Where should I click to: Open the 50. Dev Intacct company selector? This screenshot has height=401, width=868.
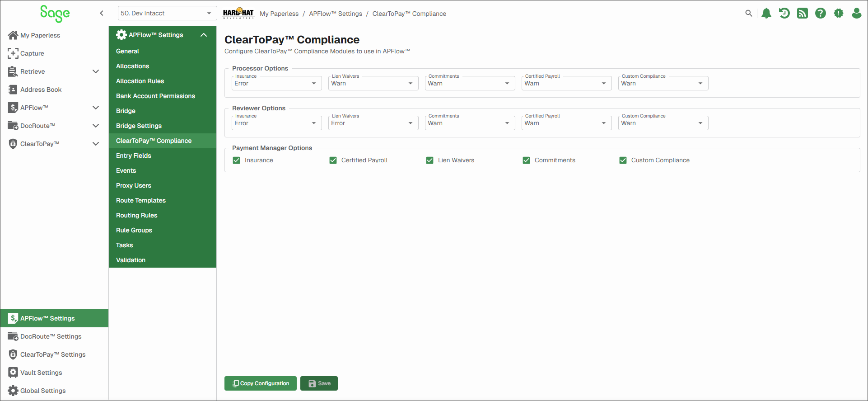pos(167,13)
